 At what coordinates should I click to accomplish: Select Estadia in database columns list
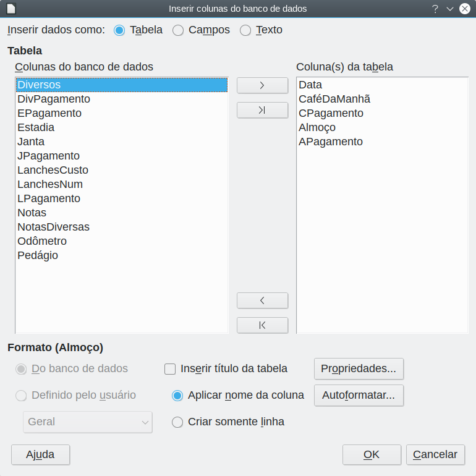[x=122, y=127]
